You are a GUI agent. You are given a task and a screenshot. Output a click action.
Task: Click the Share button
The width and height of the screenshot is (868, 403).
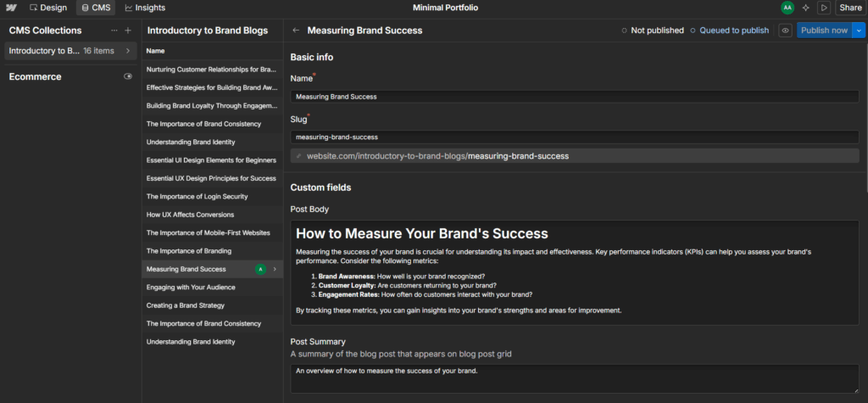tap(850, 8)
